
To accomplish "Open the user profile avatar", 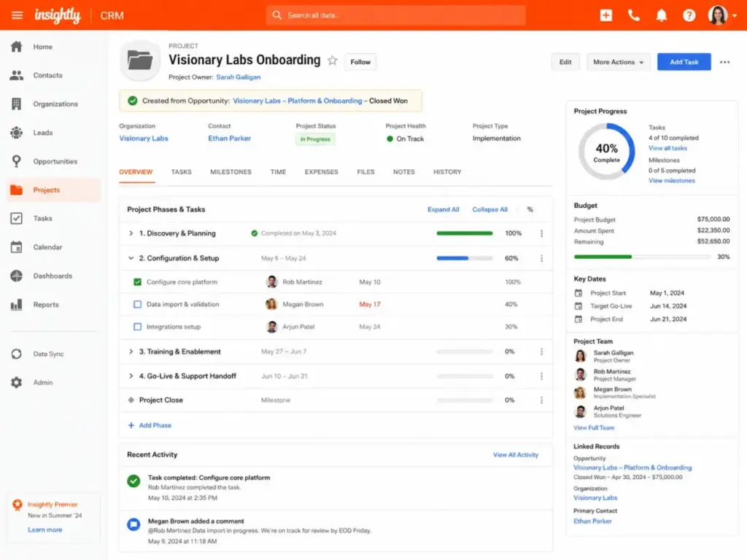I will [x=718, y=15].
